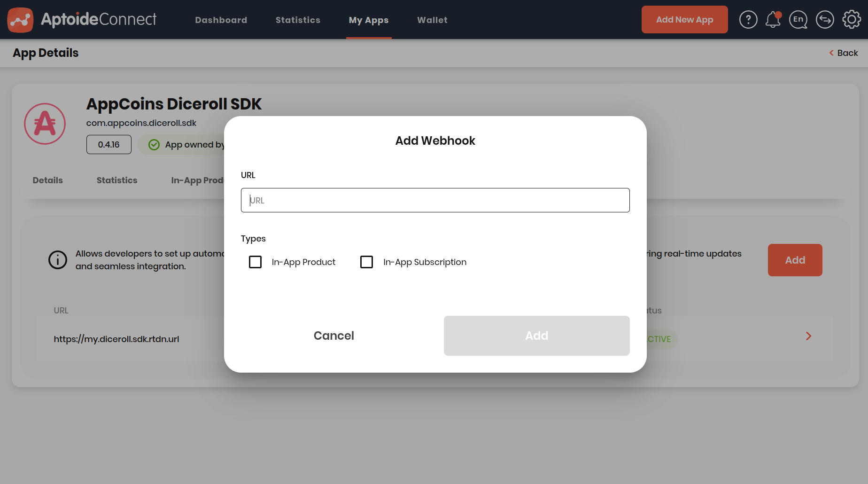This screenshot has height=484, width=868.
Task: Switch to the Details tab
Action: tap(47, 180)
